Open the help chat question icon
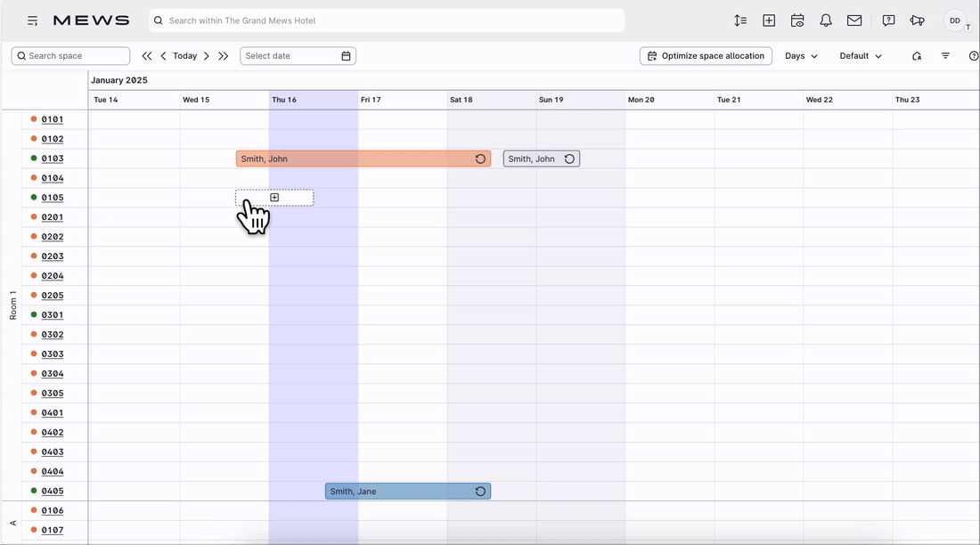 888,20
